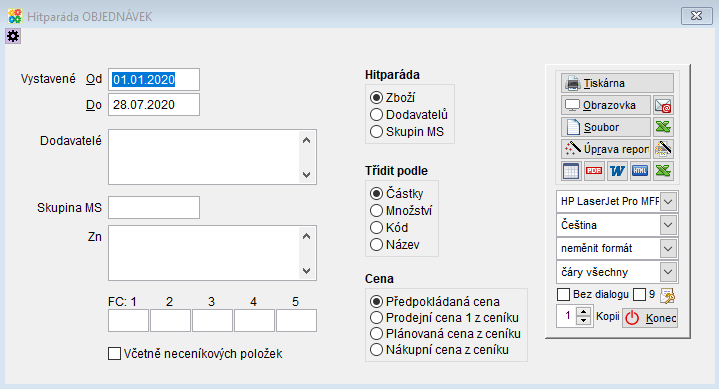The width and height of the screenshot is (719, 389).
Task: Export report as HTML icon
Action: [x=640, y=171]
